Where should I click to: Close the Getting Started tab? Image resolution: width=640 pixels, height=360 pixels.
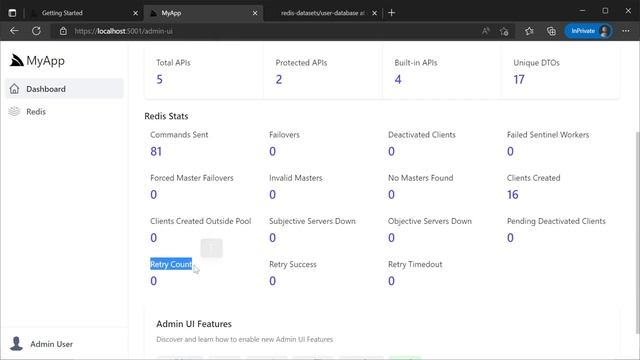pos(136,13)
